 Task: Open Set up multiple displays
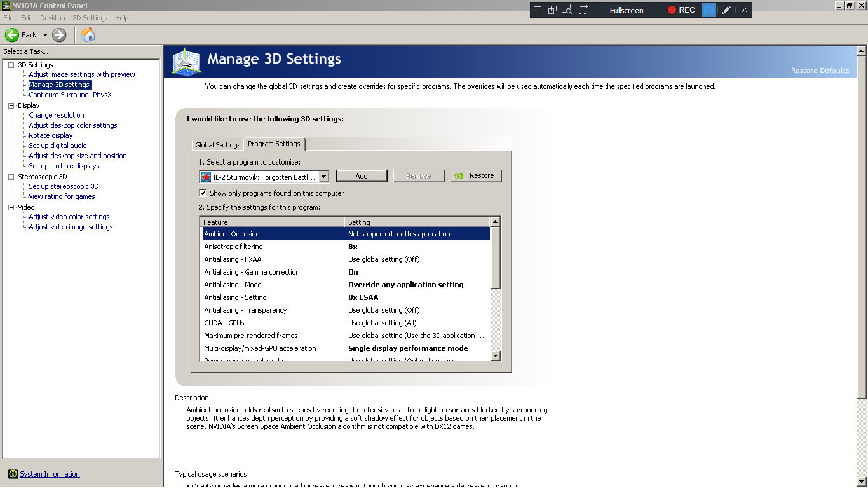[64, 166]
